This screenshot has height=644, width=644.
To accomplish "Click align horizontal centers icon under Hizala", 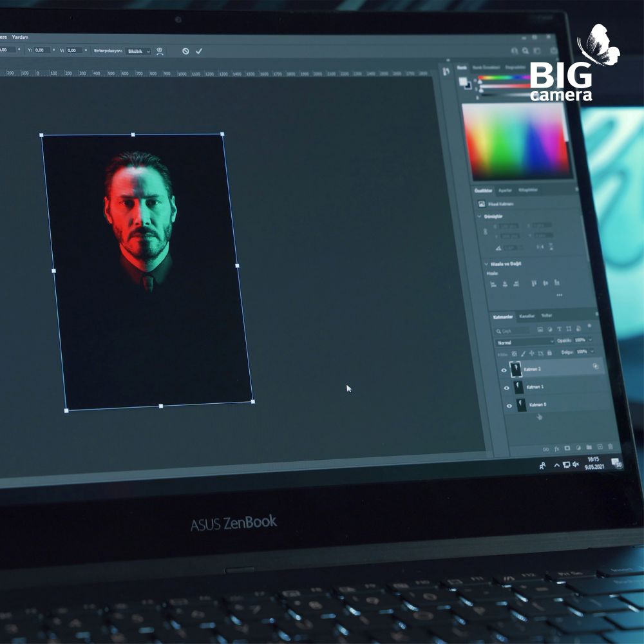I will click(505, 284).
